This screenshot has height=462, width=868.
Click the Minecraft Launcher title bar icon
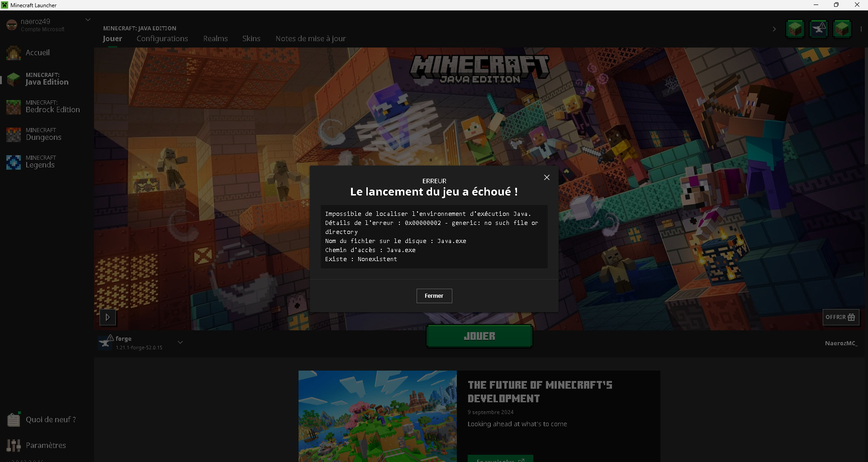tap(5, 5)
